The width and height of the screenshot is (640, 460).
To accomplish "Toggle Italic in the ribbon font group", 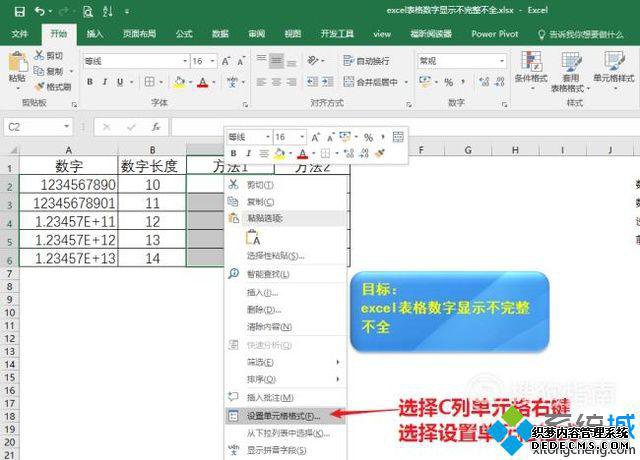I will pos(105,82).
